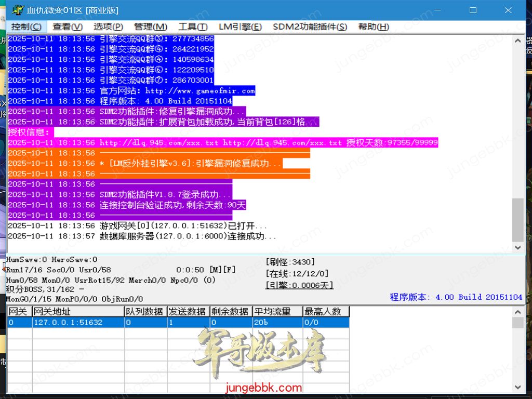Open the SDM2功能插件(S) menu
Screen dimensions: 532x399
(310, 27)
